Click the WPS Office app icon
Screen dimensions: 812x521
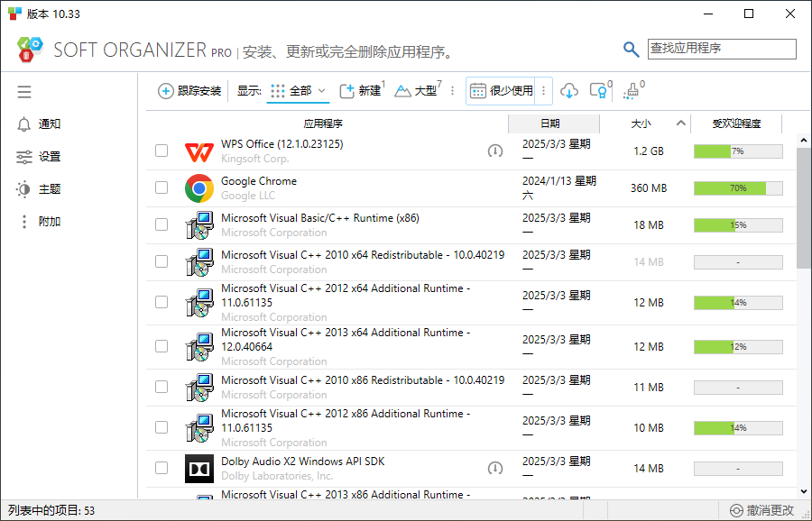coord(199,151)
